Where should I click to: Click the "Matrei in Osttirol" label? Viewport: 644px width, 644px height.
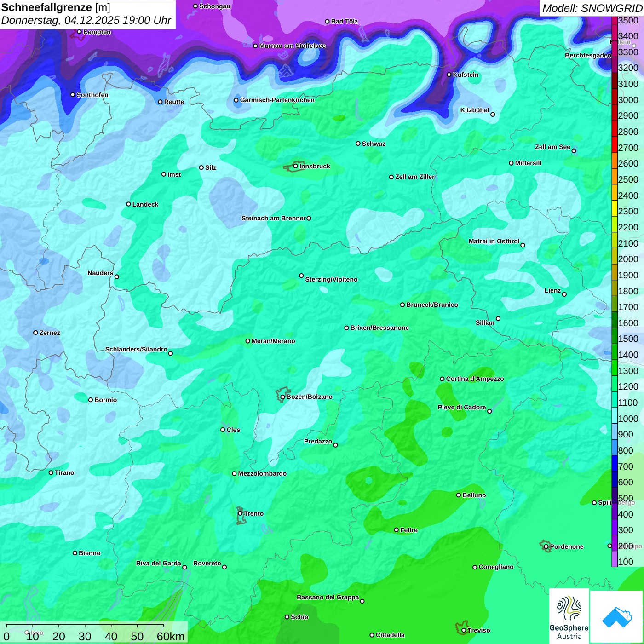point(494,241)
